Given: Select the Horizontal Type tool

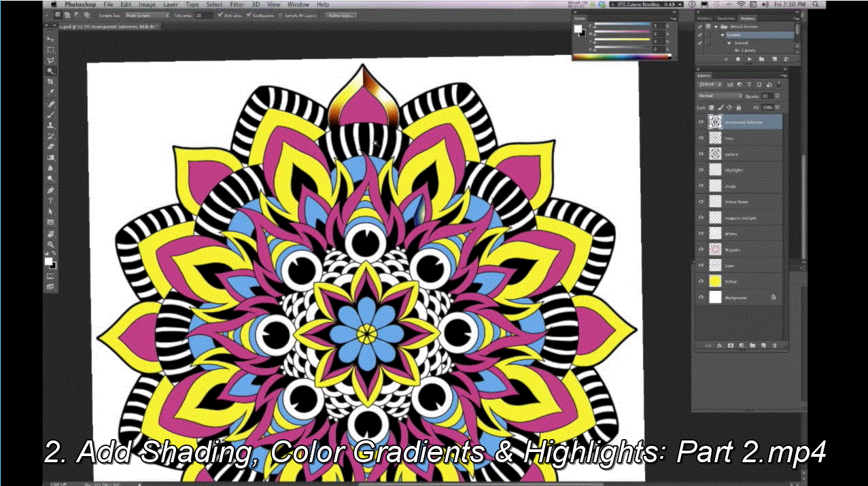Looking at the screenshot, I should [50, 201].
